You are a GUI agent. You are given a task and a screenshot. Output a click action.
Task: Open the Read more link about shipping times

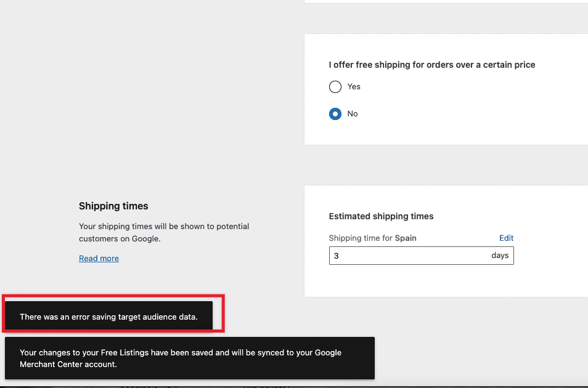[99, 258]
